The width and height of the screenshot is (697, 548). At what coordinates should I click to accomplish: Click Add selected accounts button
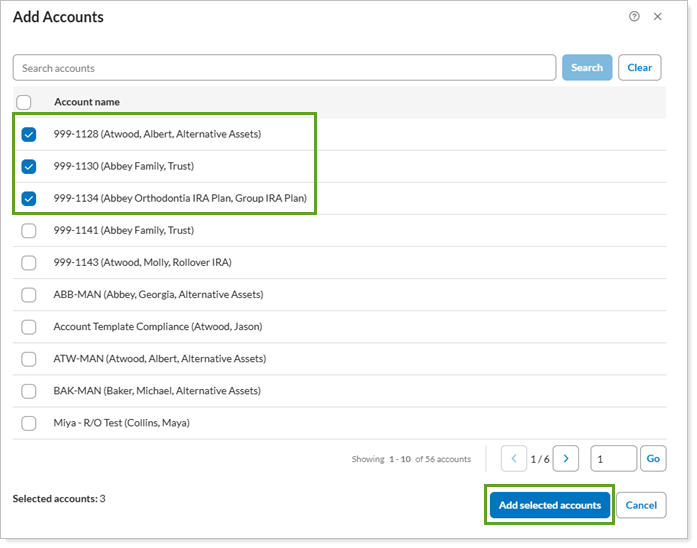(x=549, y=505)
